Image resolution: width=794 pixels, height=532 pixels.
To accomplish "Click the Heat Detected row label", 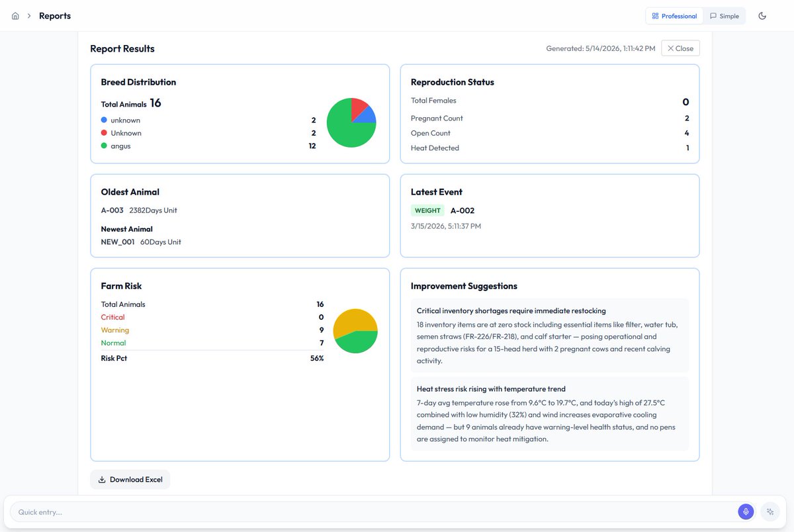I will click(x=435, y=148).
